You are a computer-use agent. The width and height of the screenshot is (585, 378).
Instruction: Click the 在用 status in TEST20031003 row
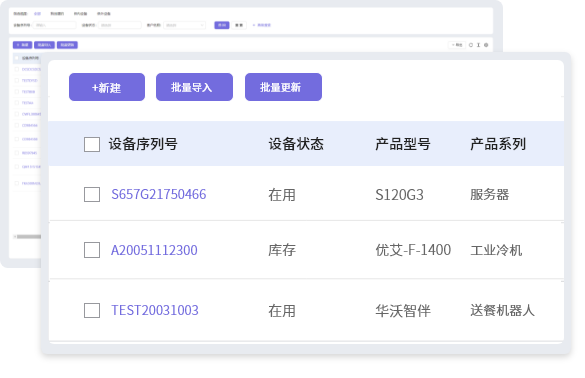coord(282,311)
